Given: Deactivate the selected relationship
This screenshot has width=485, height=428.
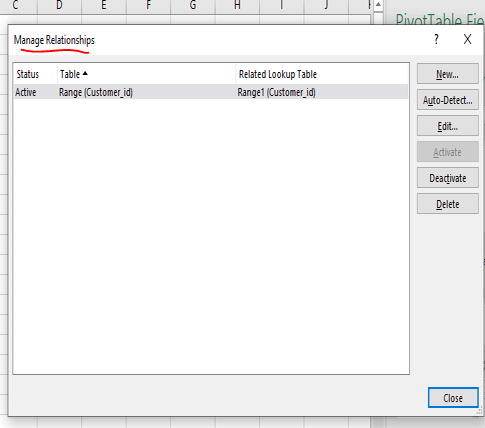Looking at the screenshot, I should (x=448, y=178).
